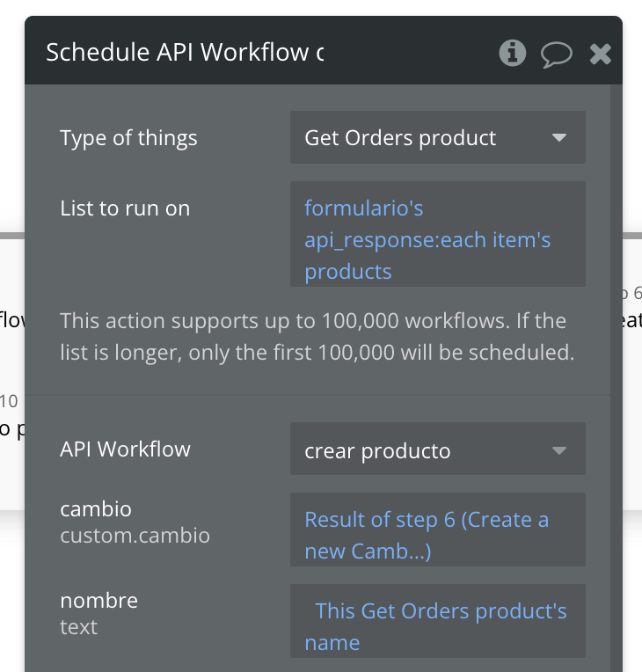Click the 'nombre' parameter label
Image resolution: width=642 pixels, height=672 pixels.
(x=99, y=601)
